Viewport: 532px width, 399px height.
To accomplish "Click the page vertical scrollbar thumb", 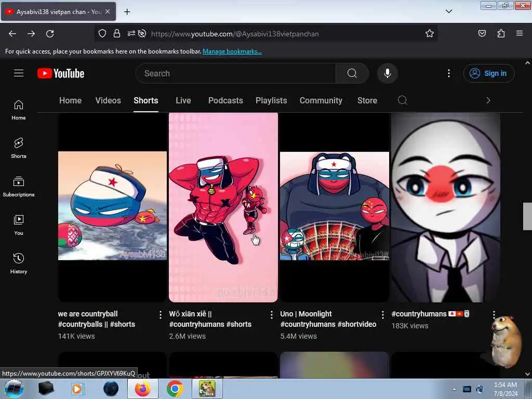I will tap(527, 217).
